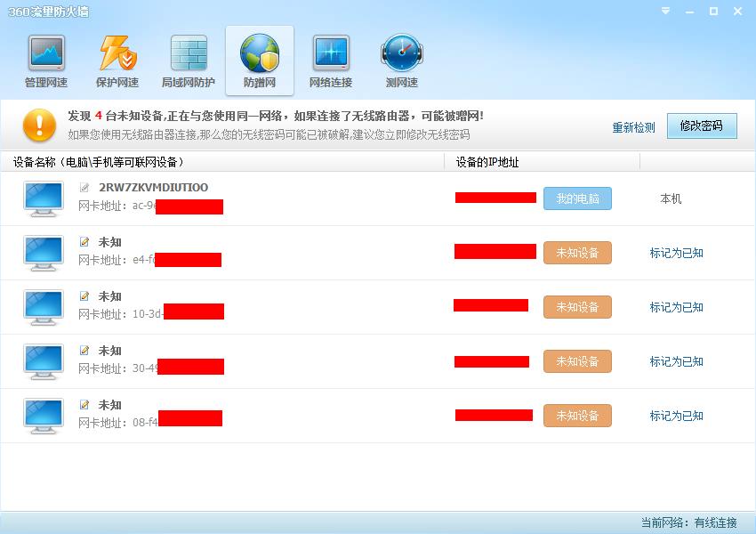Viewport: 756px width, 534px height.
Task: Close the 360流量防火墙 window
Action: pyautogui.click(x=737, y=11)
